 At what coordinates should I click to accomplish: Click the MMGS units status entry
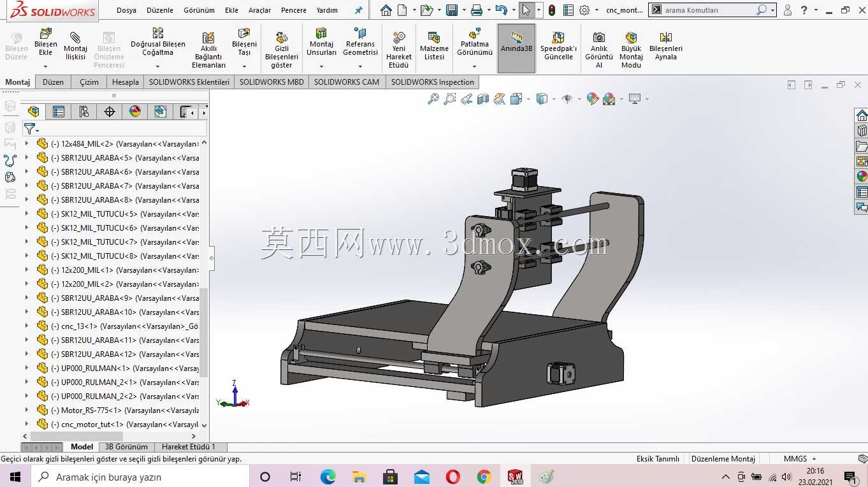click(795, 458)
